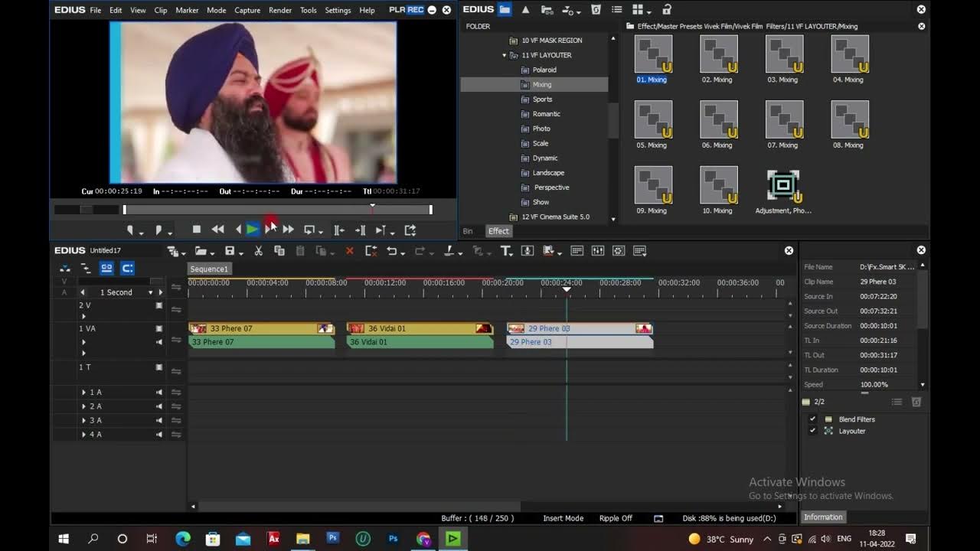Click the list Properties icon in Effect panel
Screen dimensions: 980x551
pyautogui.click(x=617, y=10)
